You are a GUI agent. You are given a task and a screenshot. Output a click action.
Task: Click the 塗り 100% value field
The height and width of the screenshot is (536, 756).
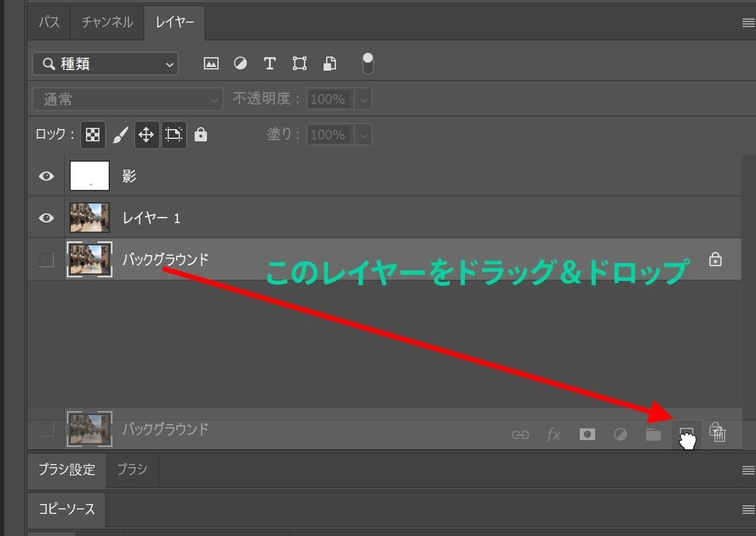point(330,134)
